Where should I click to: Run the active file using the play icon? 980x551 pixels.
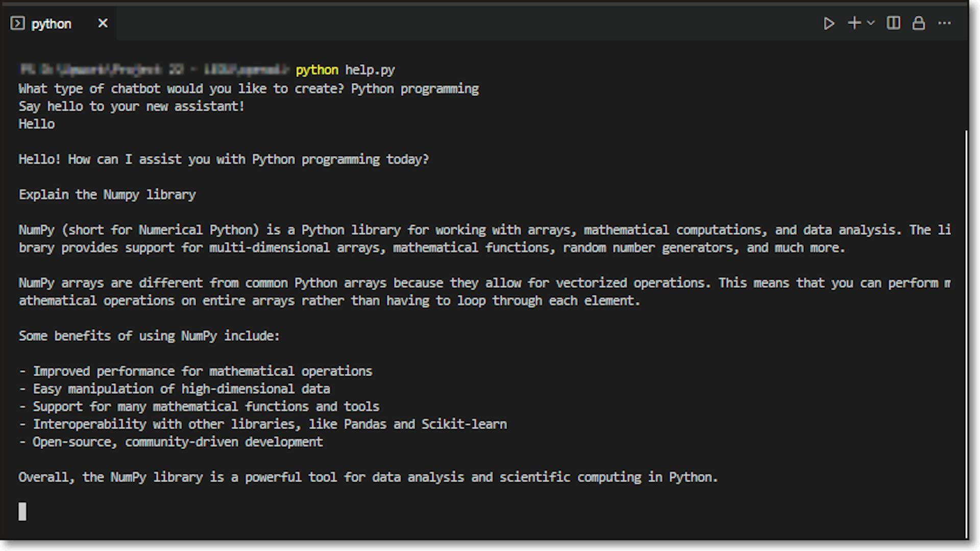tap(829, 23)
